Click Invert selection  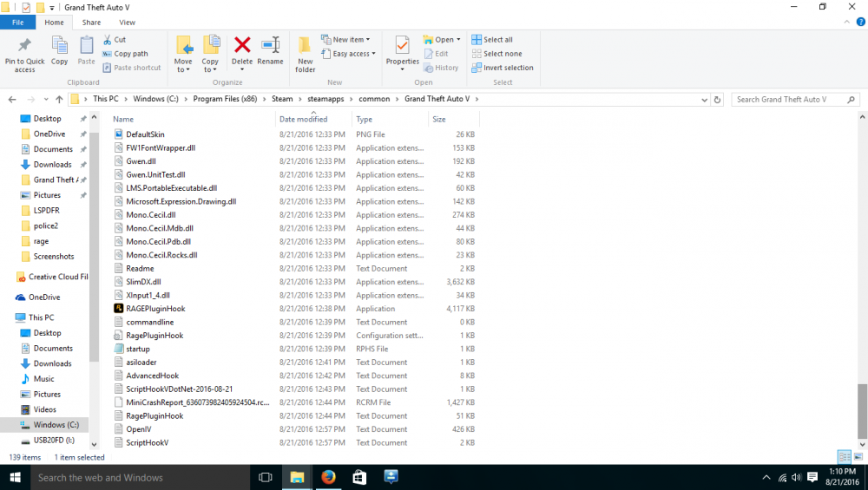pyautogui.click(x=503, y=68)
